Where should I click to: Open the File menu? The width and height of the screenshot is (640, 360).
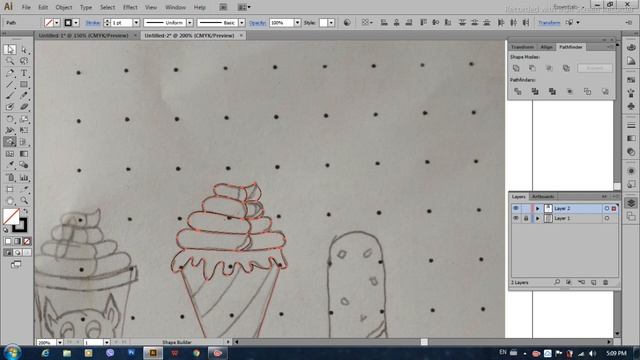(26, 7)
